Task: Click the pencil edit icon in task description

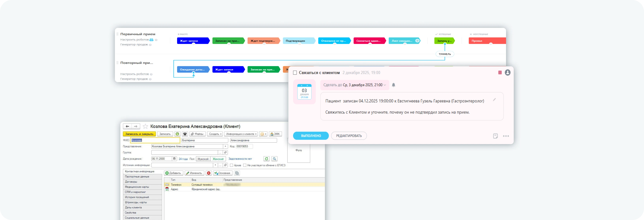Action: pos(494,100)
